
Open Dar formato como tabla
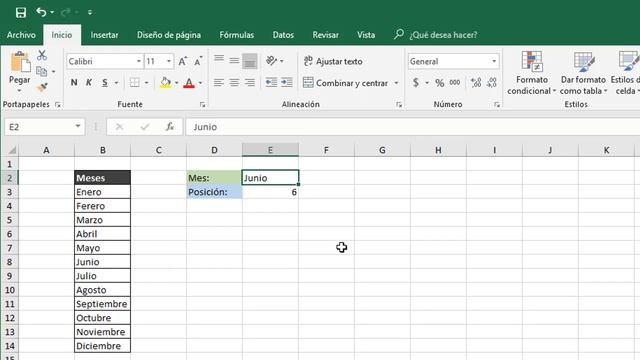pos(583,73)
